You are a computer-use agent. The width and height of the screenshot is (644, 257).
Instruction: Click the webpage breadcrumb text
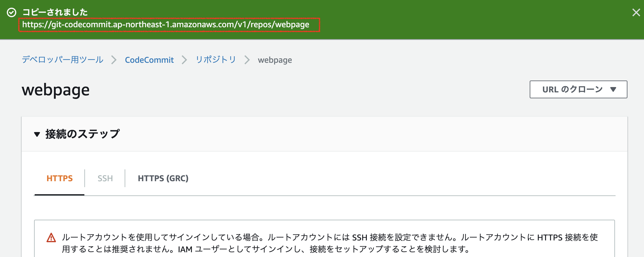[275, 60]
